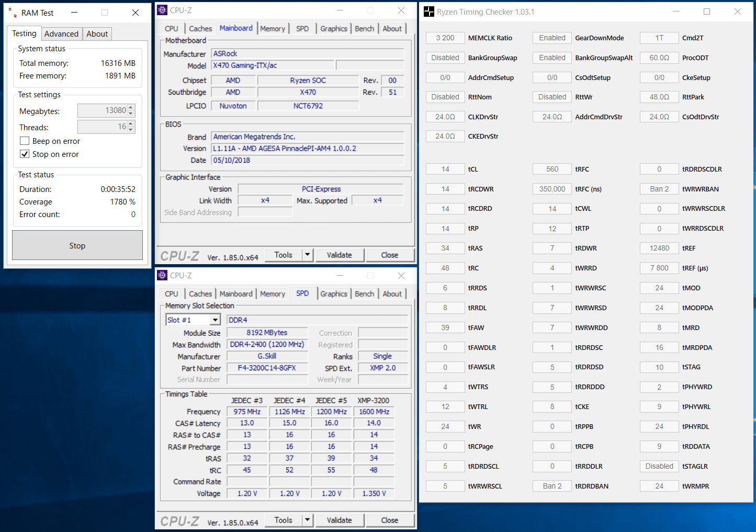Click Close button in Mainboard CPU-Z window

pos(390,255)
